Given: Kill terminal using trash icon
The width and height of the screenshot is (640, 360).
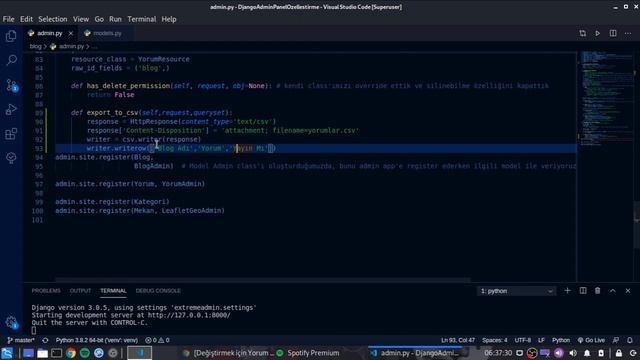Looking at the screenshot, I should click(x=598, y=291).
